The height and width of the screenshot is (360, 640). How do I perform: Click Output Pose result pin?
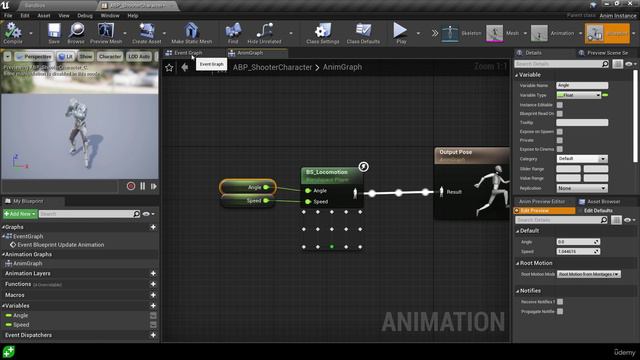tap(441, 191)
